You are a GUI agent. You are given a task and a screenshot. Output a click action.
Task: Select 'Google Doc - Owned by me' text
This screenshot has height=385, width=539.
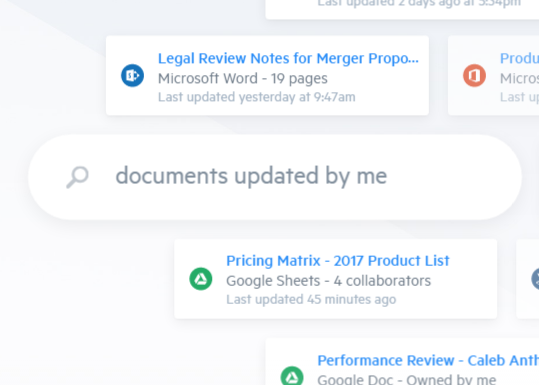pyautogui.click(x=407, y=380)
